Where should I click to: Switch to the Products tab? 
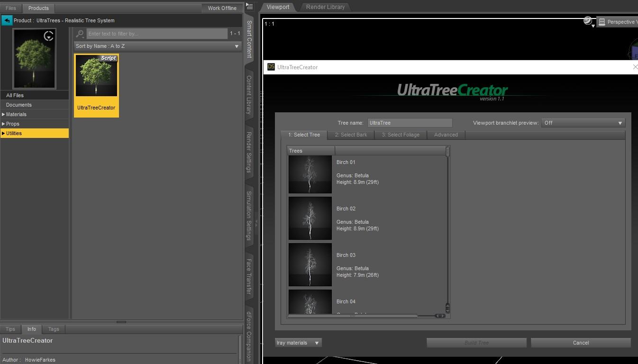38,8
